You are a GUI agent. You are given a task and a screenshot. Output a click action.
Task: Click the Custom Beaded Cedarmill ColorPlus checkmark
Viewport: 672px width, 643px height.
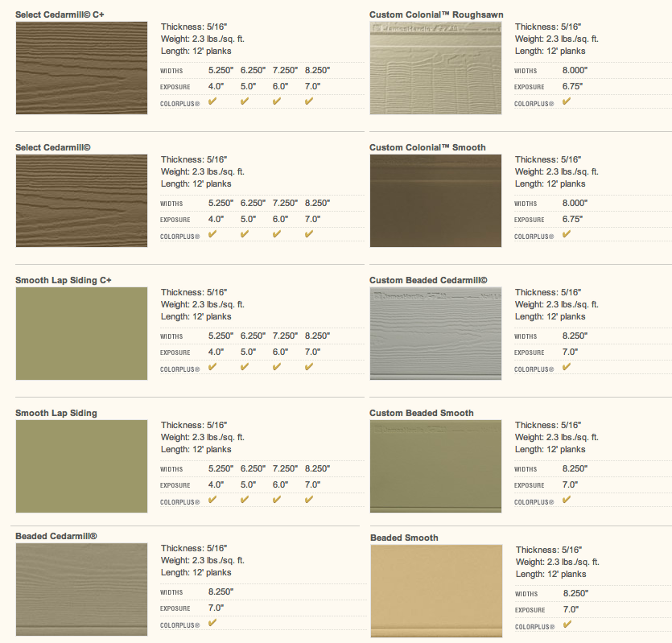[567, 367]
